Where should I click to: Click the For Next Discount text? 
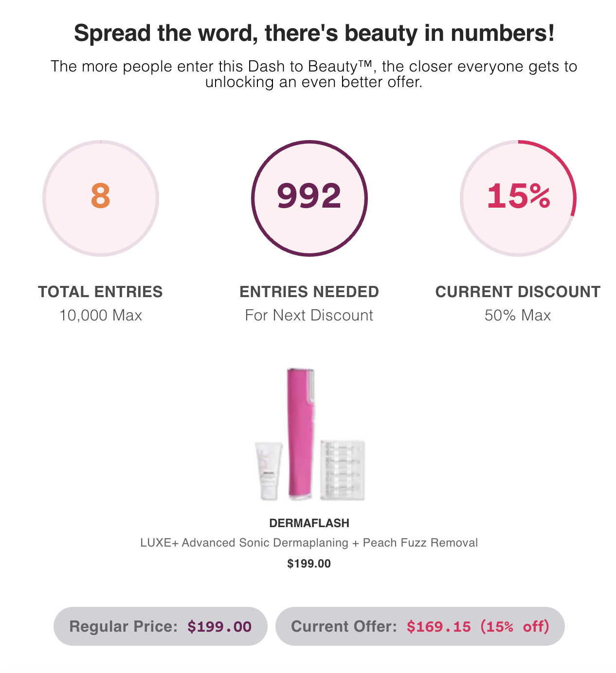click(x=309, y=315)
